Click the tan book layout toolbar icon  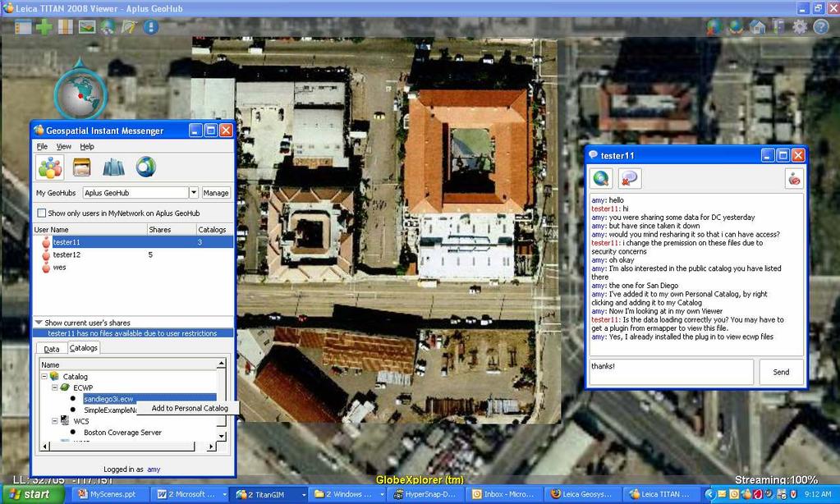pyautogui.click(x=66, y=27)
